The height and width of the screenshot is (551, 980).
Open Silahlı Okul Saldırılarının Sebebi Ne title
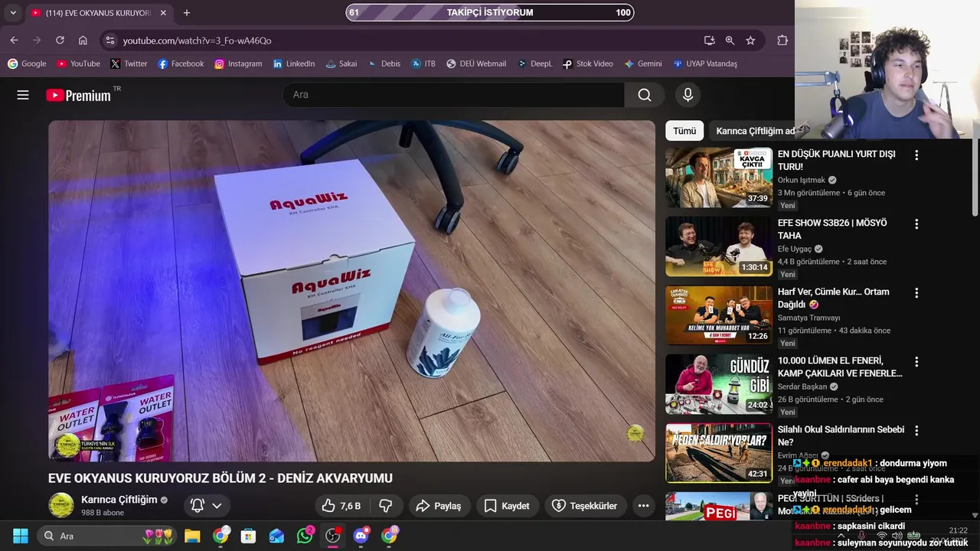pyautogui.click(x=841, y=435)
